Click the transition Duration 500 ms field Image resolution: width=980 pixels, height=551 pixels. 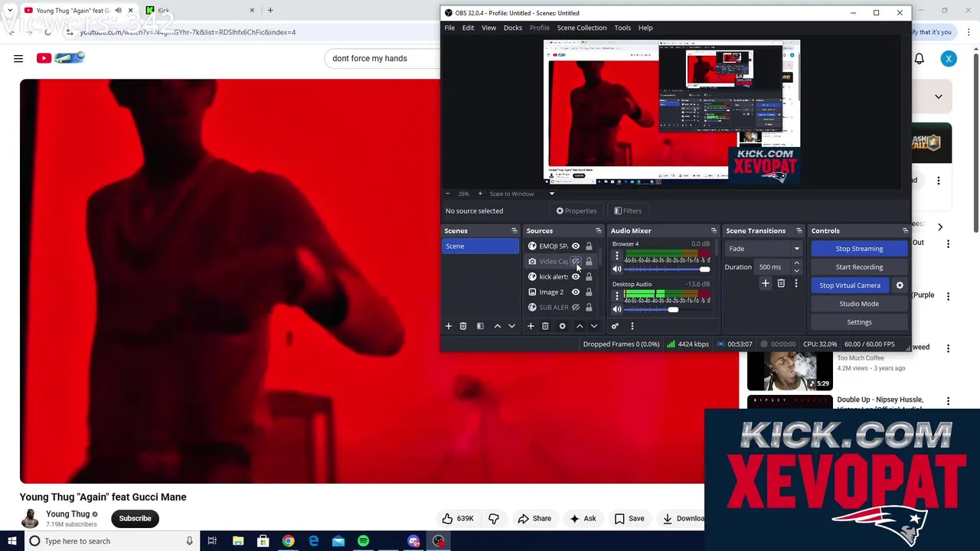click(x=773, y=267)
